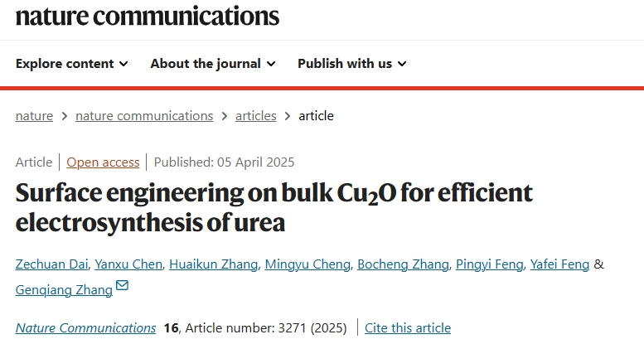Click the nature communications logo
The width and height of the screenshot is (644, 344).
tap(147, 17)
